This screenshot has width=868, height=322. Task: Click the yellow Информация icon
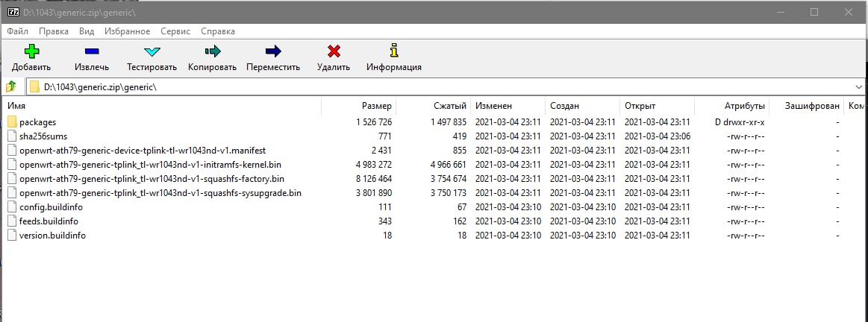(394, 51)
